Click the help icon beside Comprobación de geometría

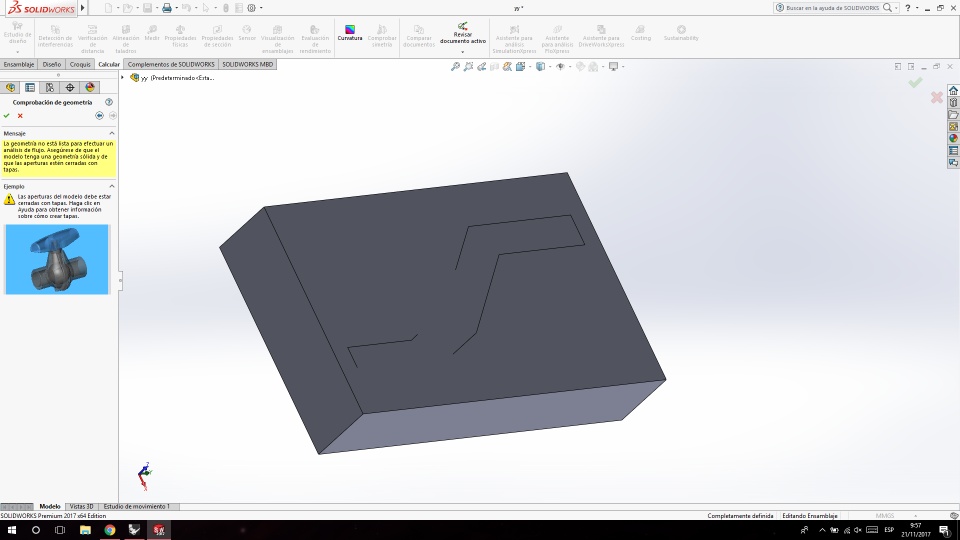[x=109, y=102]
